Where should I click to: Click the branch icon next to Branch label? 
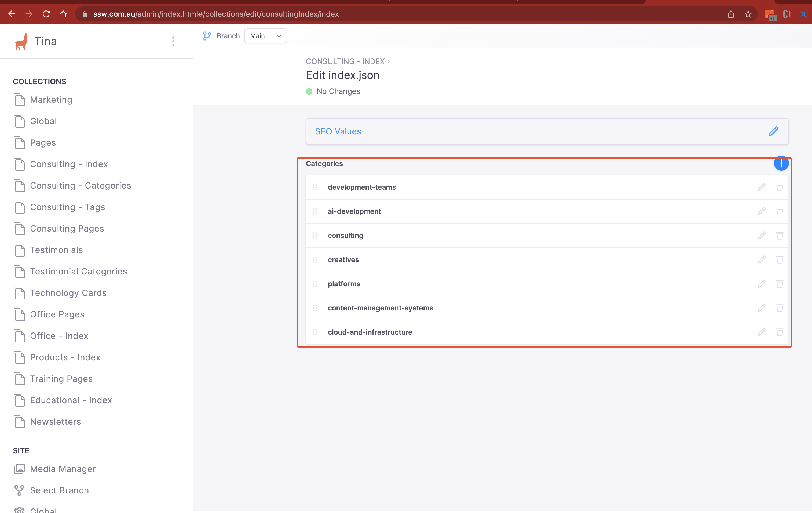pos(207,36)
